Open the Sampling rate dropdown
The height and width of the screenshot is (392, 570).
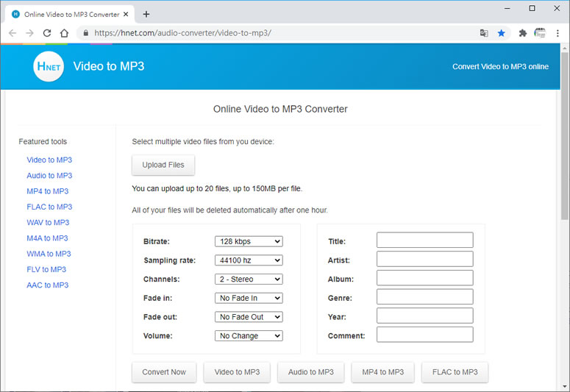(249, 260)
